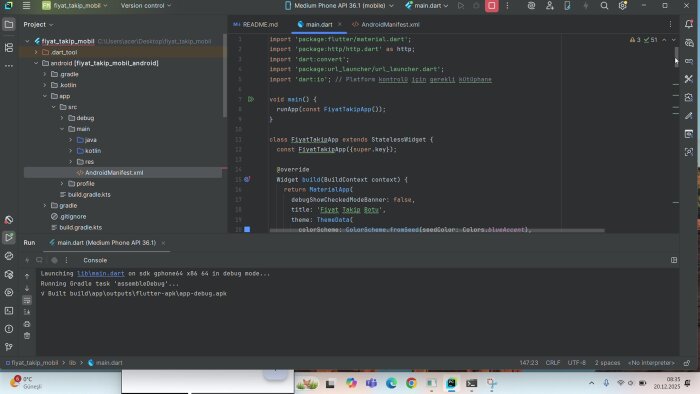Toggle the breakpoint marker at line 20 gutter
The height and width of the screenshot is (394, 700).
click(247, 229)
